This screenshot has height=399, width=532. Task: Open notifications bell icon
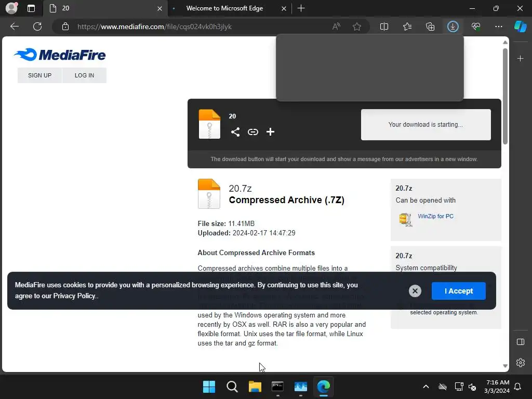(518, 387)
